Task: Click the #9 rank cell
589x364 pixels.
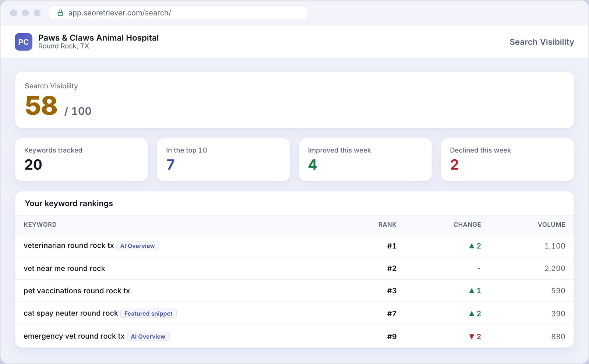Action: 392,336
